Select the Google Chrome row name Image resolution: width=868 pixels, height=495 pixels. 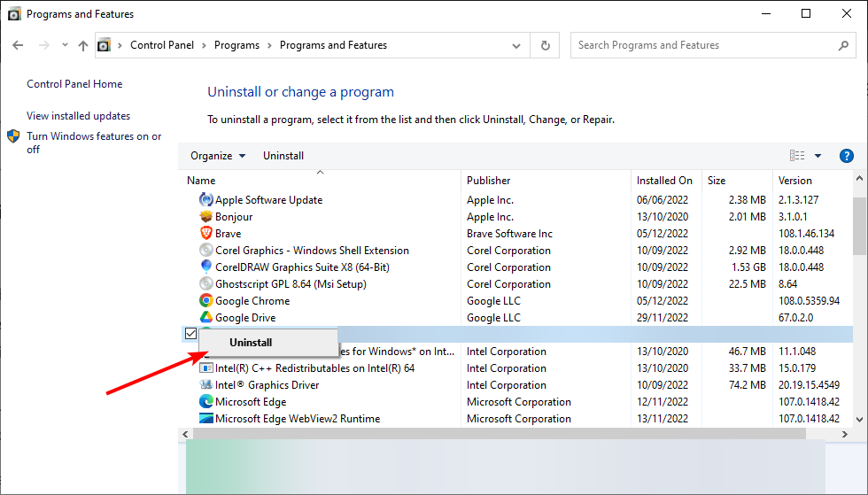(x=252, y=301)
